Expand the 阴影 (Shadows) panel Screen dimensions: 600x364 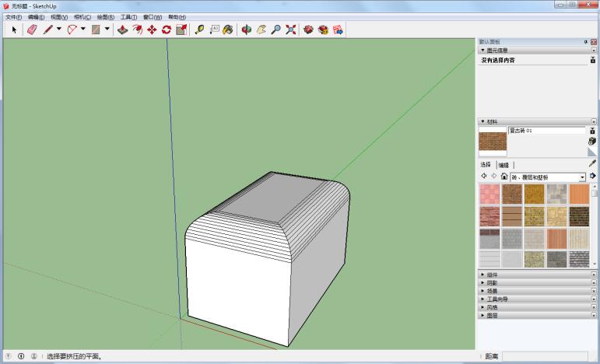point(492,282)
